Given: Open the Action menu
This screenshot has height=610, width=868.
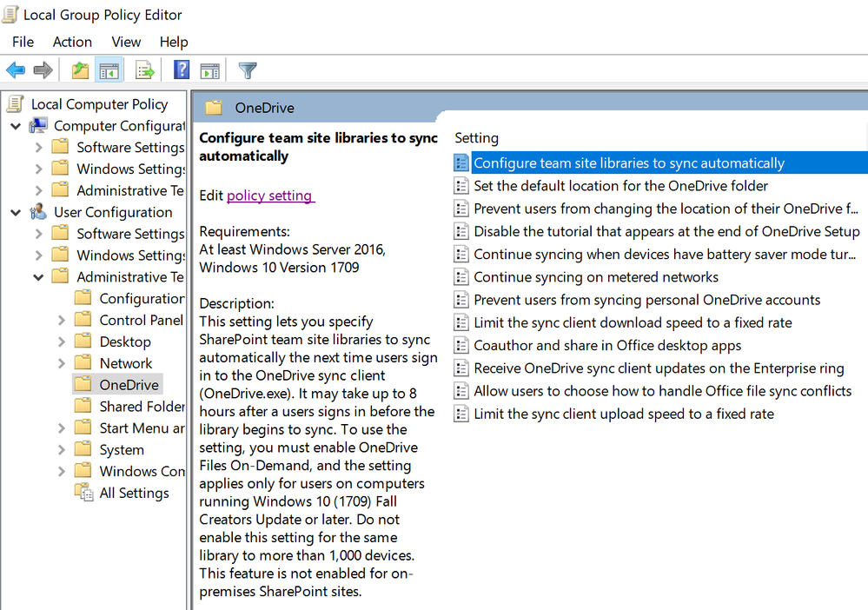Looking at the screenshot, I should pyautogui.click(x=72, y=42).
